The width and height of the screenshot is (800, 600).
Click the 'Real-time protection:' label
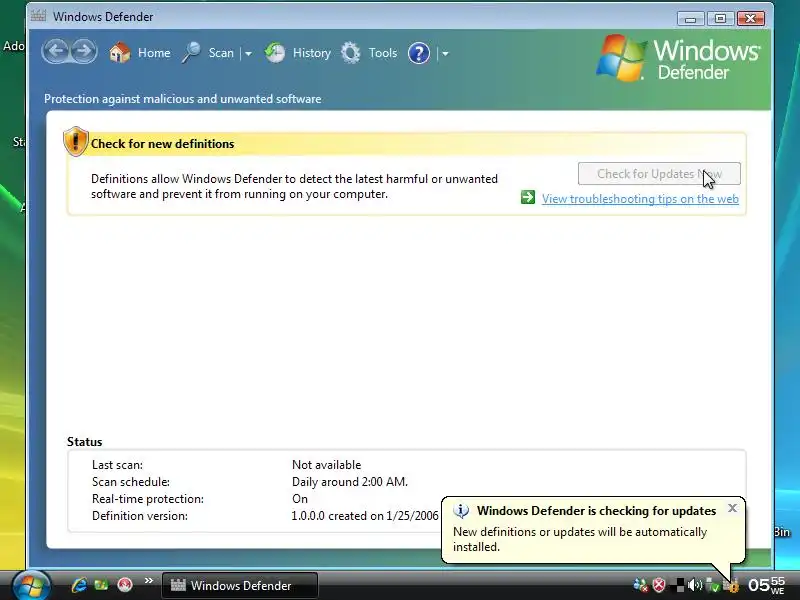(x=147, y=499)
